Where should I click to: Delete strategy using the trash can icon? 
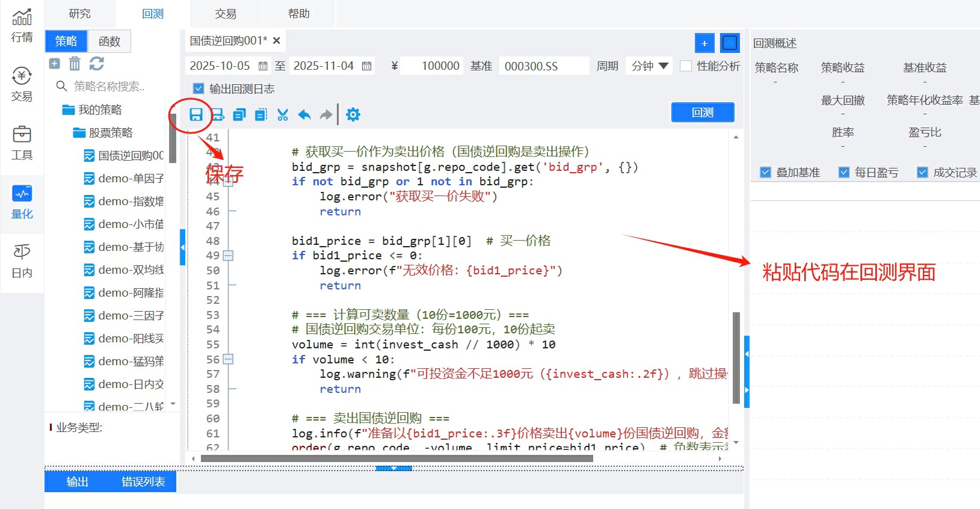click(x=75, y=64)
